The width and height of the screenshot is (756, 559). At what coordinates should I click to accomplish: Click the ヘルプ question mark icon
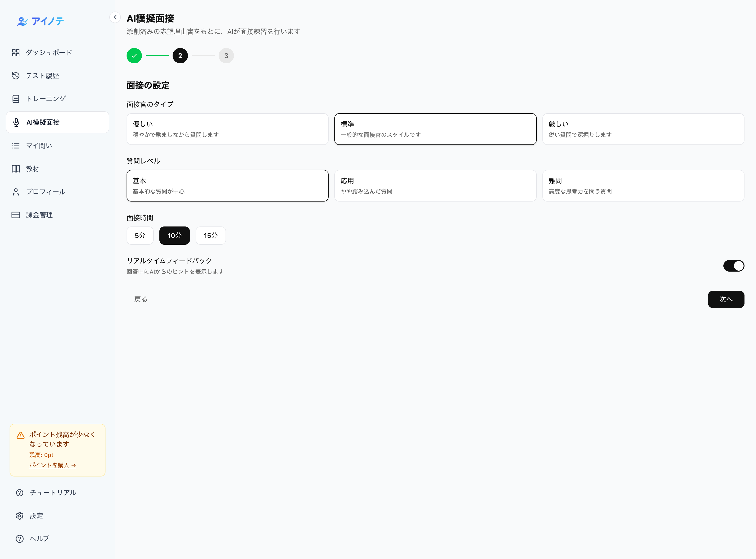click(20, 539)
